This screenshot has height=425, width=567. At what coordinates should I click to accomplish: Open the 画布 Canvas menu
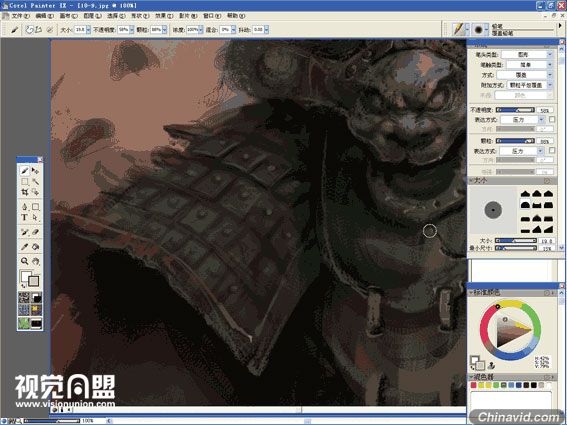coord(68,16)
